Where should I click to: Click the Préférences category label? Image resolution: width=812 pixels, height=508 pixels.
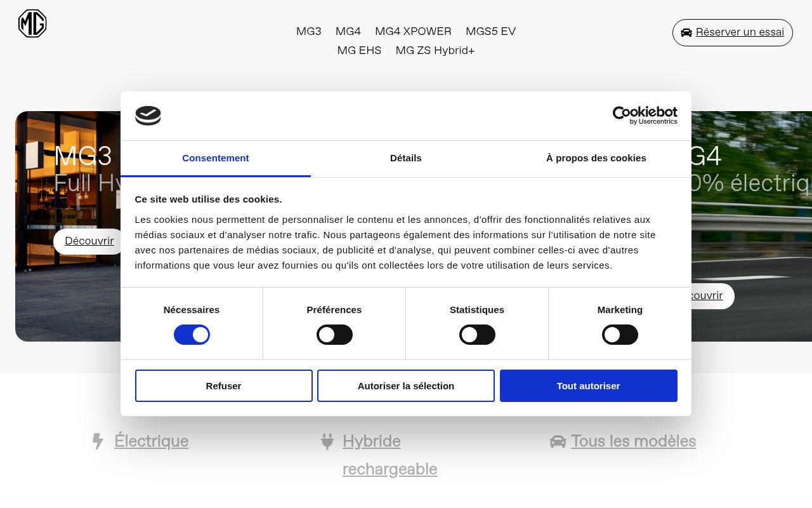[x=334, y=310]
